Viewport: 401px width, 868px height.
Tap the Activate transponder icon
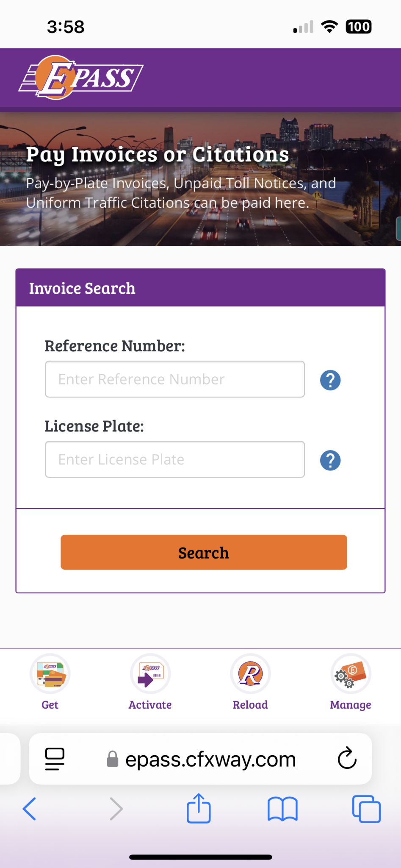click(x=150, y=674)
